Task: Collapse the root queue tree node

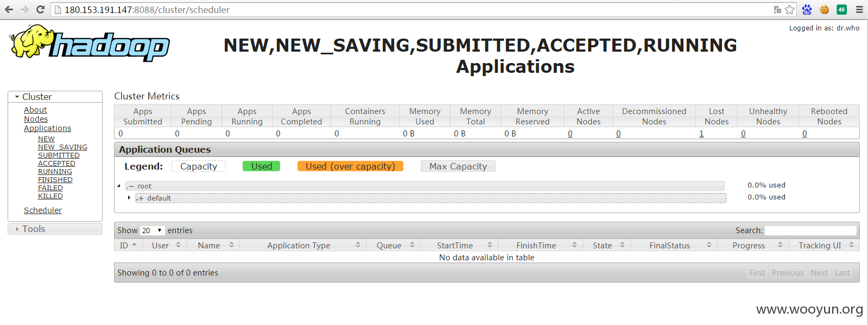Action: (119, 186)
